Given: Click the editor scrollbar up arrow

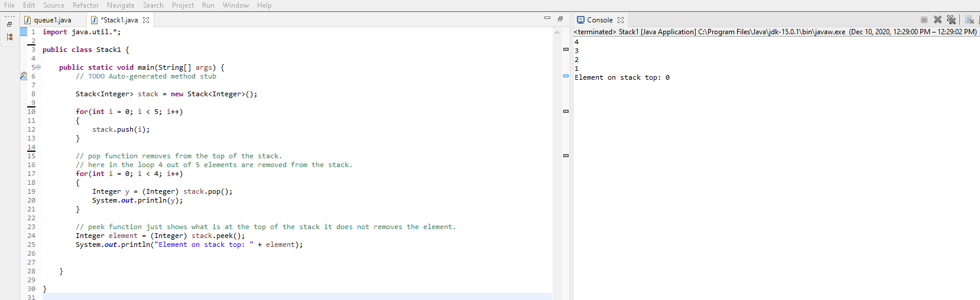Looking at the screenshot, I should coord(557,32).
